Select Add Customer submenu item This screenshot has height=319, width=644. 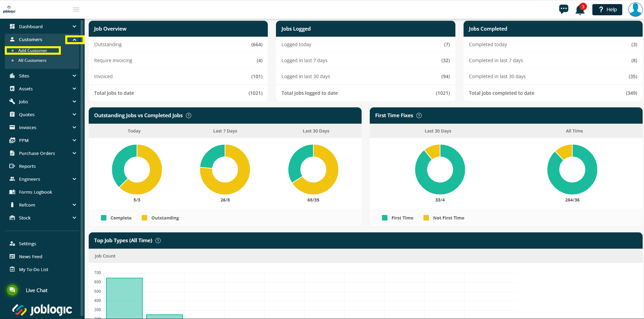33,51
